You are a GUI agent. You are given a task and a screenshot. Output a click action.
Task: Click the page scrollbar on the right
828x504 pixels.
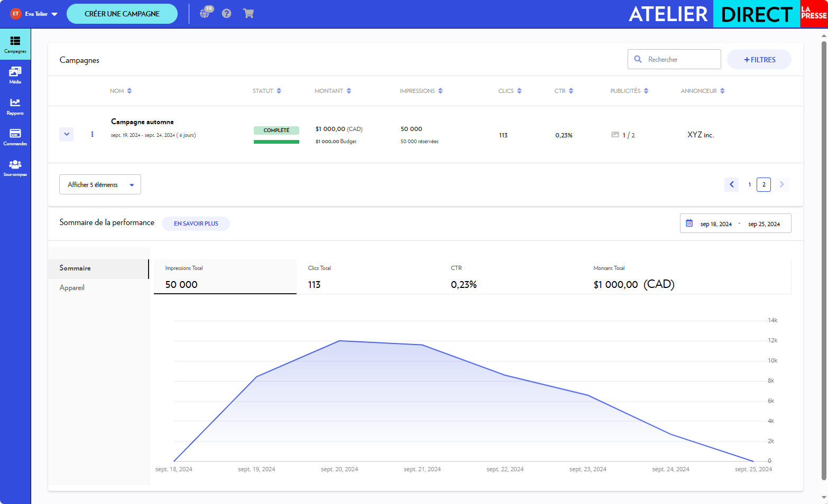pyautogui.click(x=823, y=211)
